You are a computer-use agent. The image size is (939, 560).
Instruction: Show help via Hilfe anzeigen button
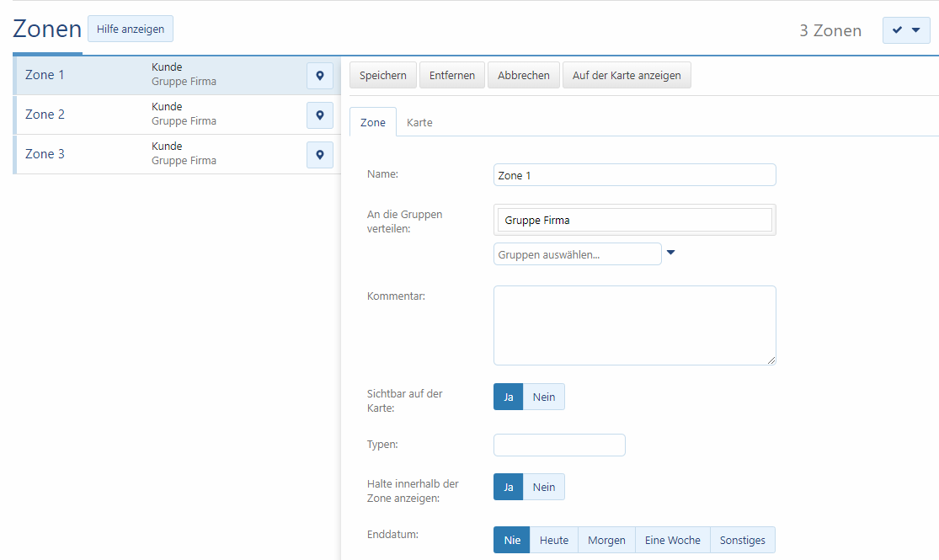pyautogui.click(x=131, y=29)
